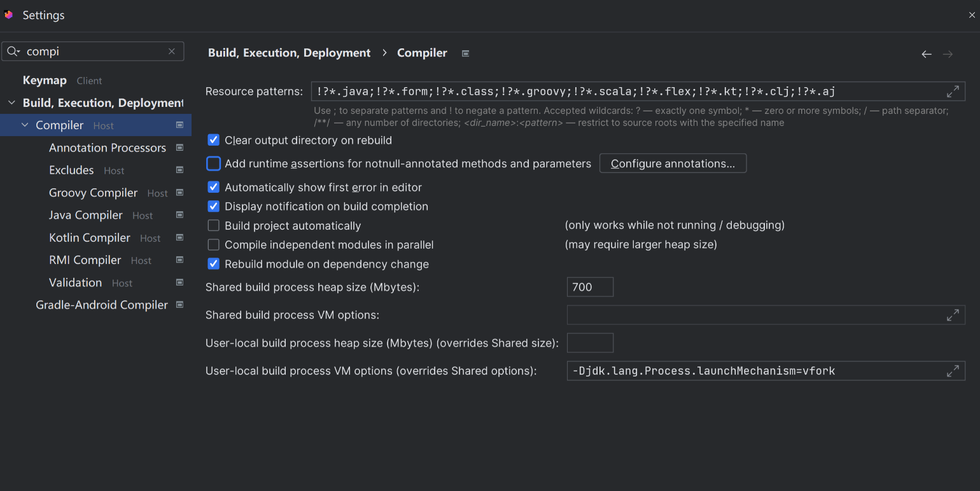Screen dimensions: 980x491
Task: Click project-level settings icon beside Compiler heading
Action: 465,53
